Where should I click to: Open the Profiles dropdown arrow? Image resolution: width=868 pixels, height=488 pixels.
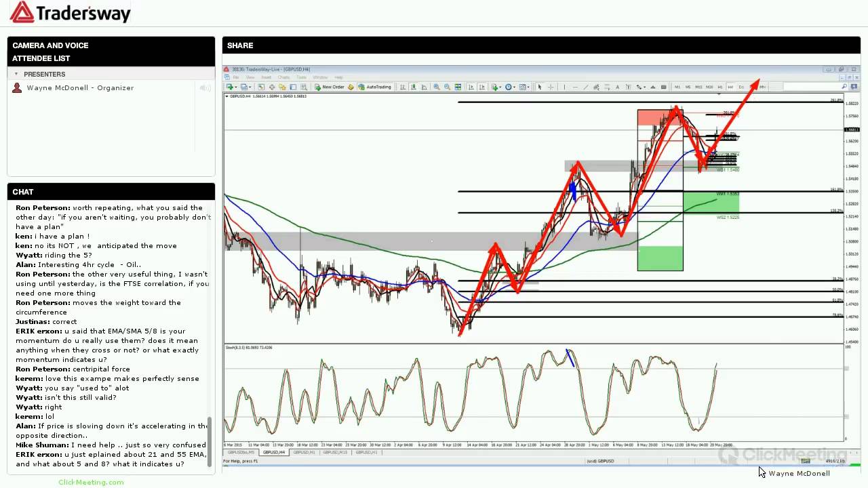pyautogui.click(x=250, y=87)
